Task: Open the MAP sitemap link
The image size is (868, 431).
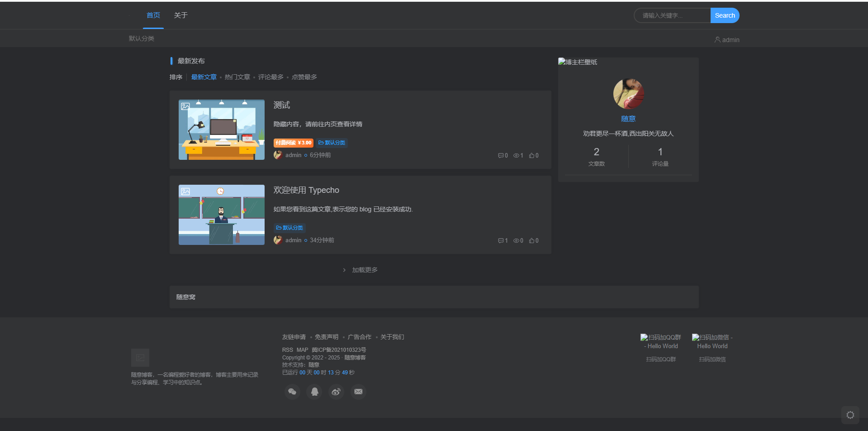Action: pos(302,350)
